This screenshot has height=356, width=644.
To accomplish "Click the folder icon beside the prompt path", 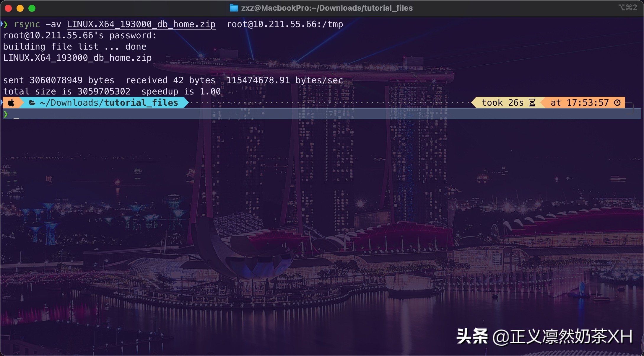I will [x=32, y=103].
